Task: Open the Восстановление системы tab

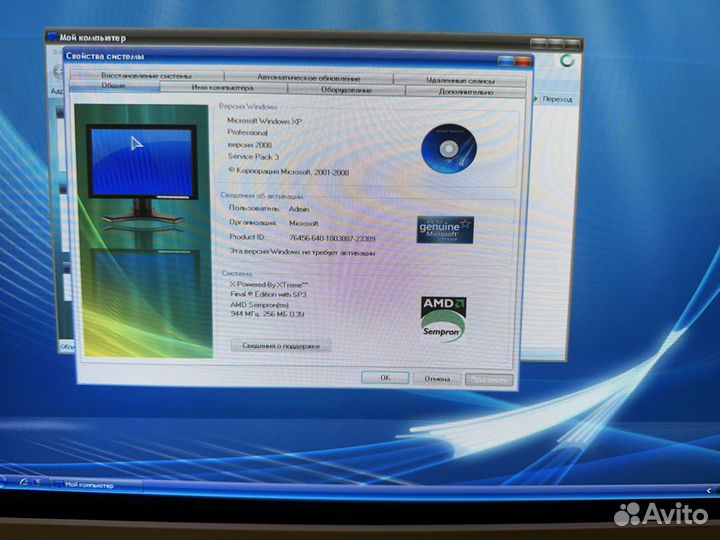Action: click(146, 76)
